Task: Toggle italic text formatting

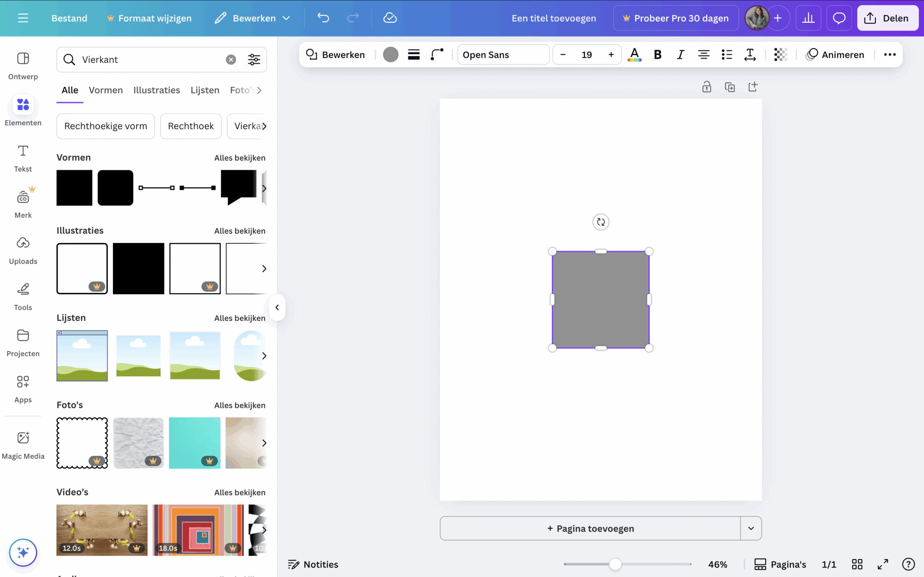Action: click(x=680, y=54)
